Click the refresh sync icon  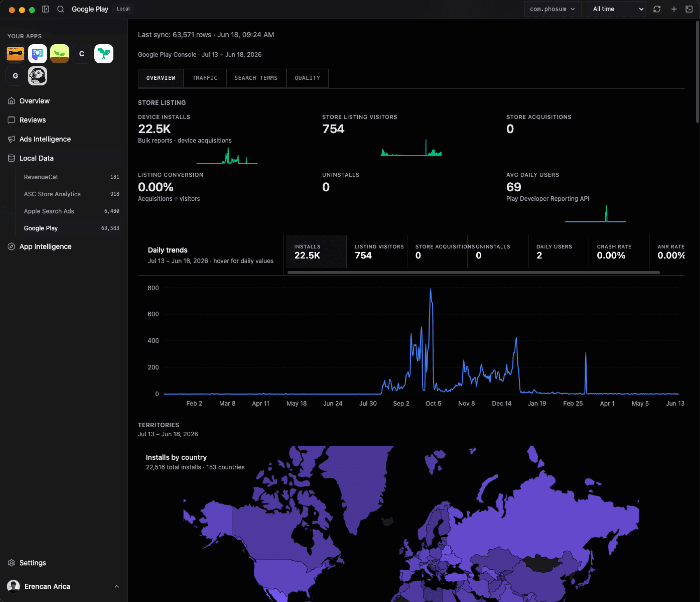(x=657, y=9)
